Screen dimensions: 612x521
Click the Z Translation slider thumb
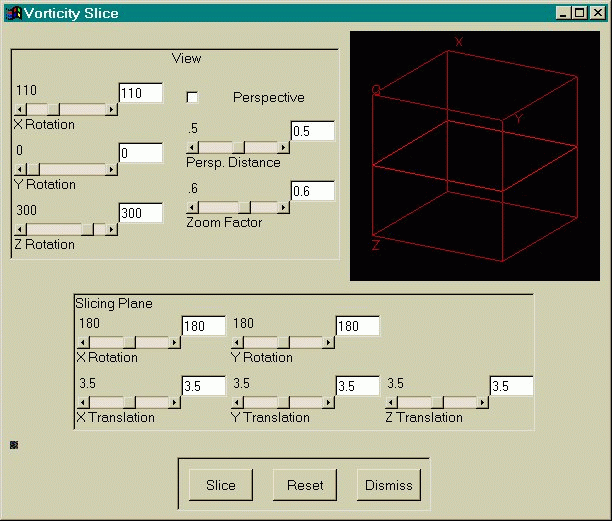coord(438,402)
